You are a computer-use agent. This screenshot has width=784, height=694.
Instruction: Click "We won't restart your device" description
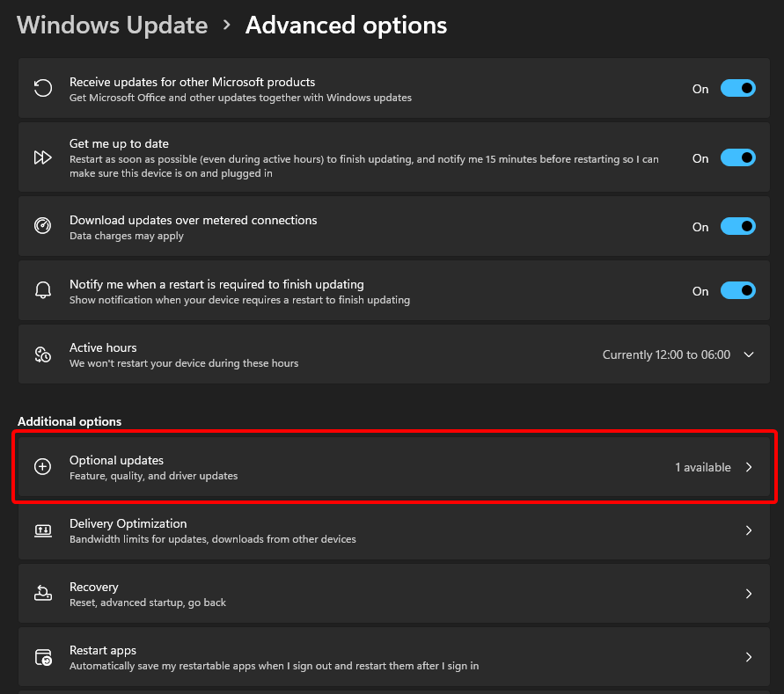[184, 363]
